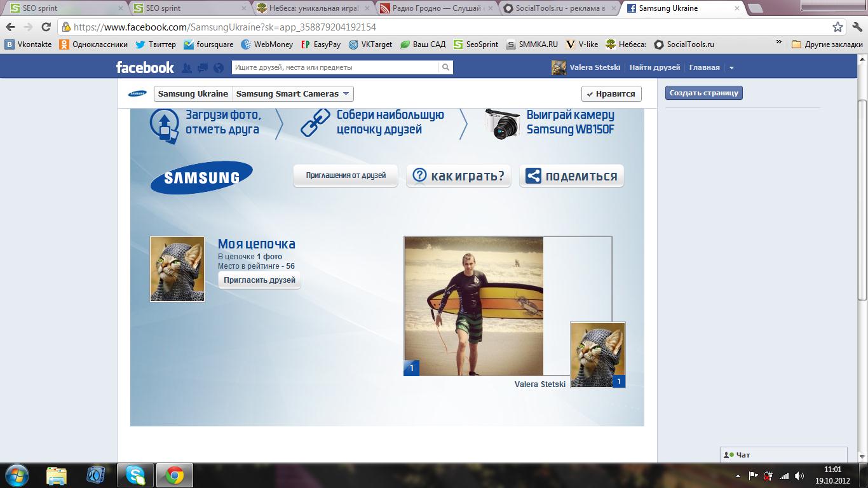Click in the Facebook search field
This screenshot has height=488, width=868.
(x=336, y=67)
